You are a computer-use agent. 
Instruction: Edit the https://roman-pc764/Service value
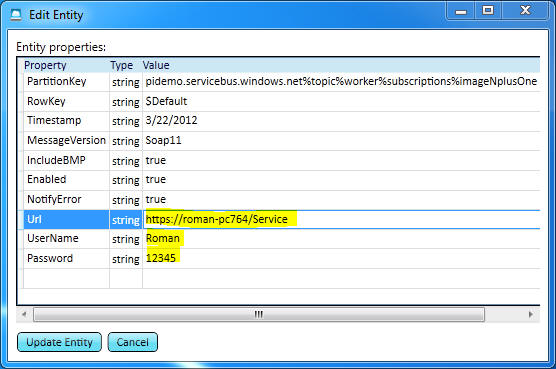click(341, 219)
